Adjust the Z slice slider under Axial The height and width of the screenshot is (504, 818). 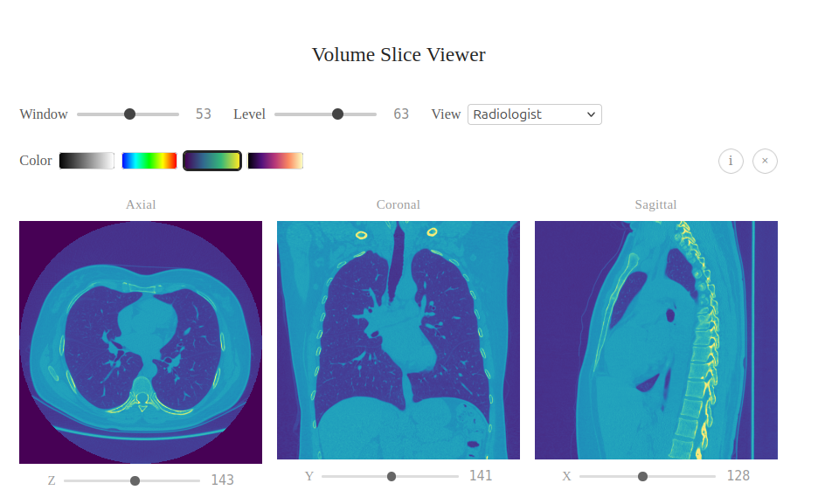click(134, 480)
